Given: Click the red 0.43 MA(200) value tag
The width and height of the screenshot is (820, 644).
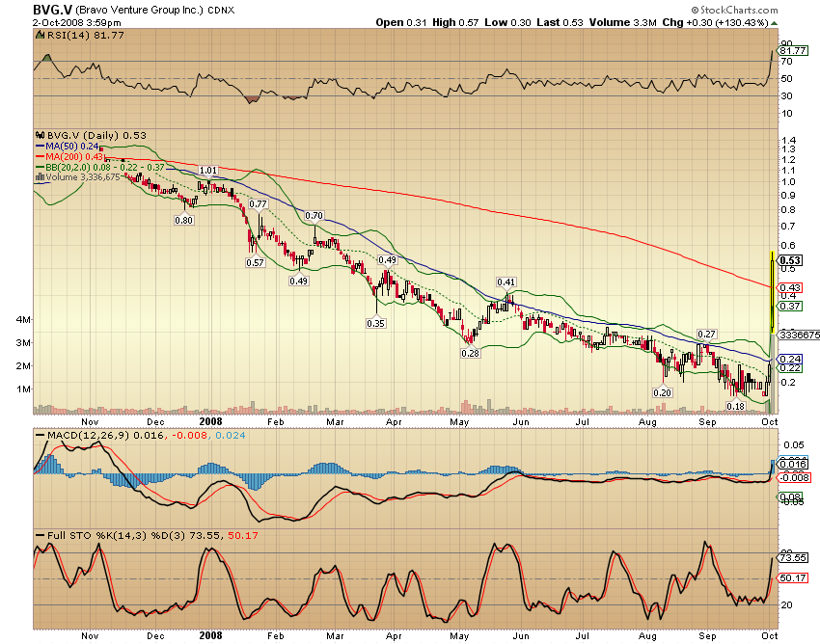Looking at the screenshot, I should point(790,288).
